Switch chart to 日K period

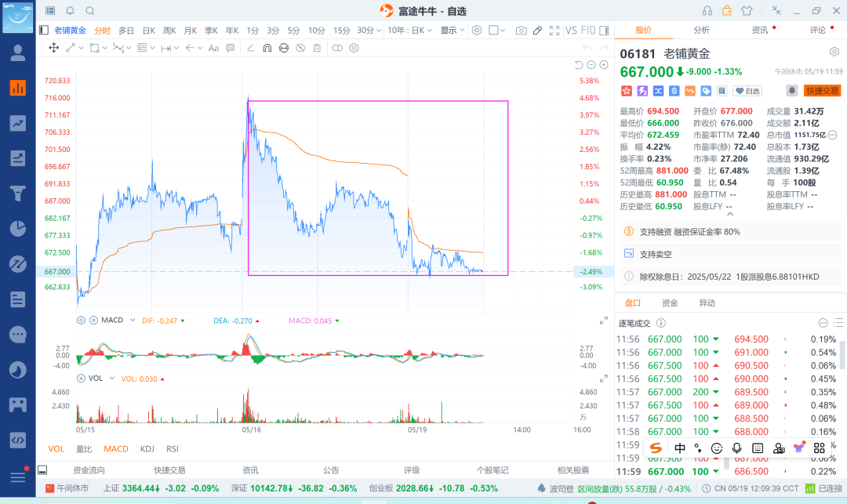point(148,31)
